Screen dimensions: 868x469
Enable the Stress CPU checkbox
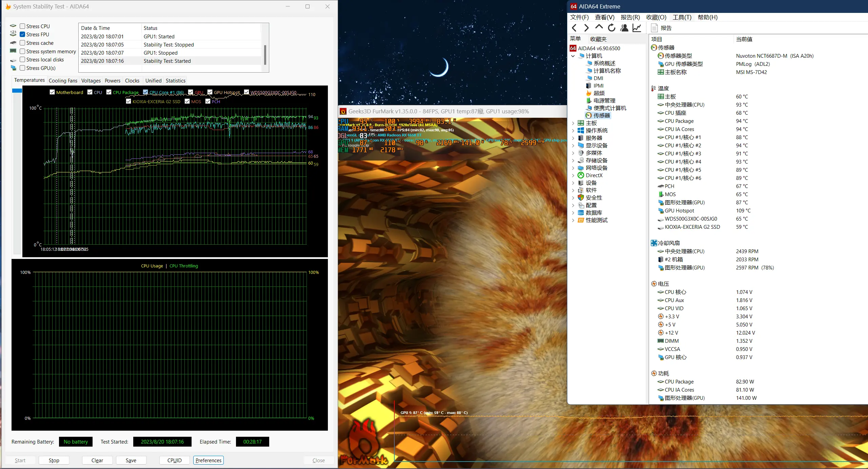point(22,26)
